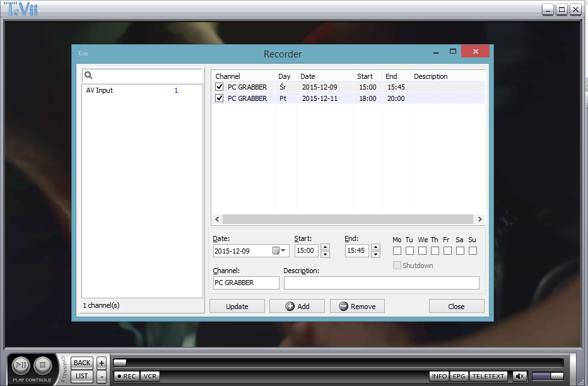
Task: Uncheck the 18:00 PC GRABBER recording
Action: (x=220, y=98)
